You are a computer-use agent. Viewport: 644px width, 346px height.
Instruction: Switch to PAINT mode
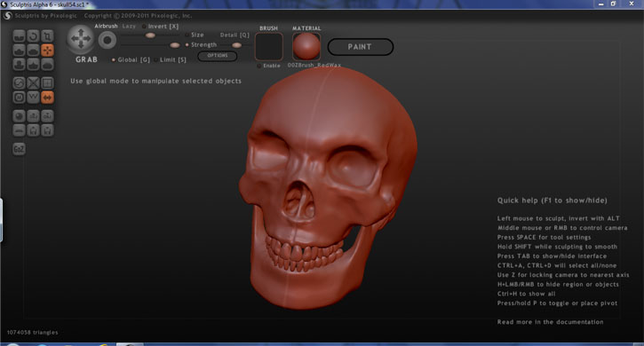(x=361, y=47)
